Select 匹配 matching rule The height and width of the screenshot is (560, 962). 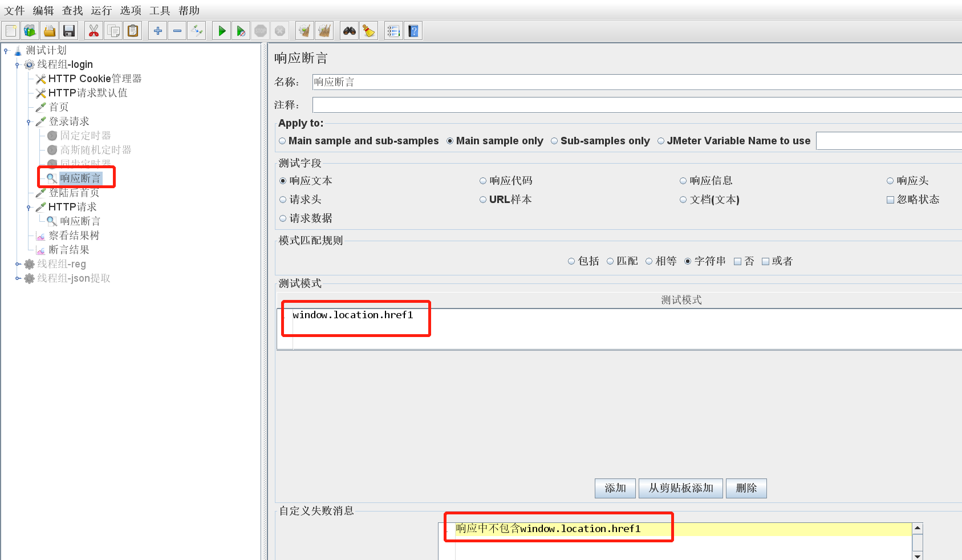click(622, 261)
